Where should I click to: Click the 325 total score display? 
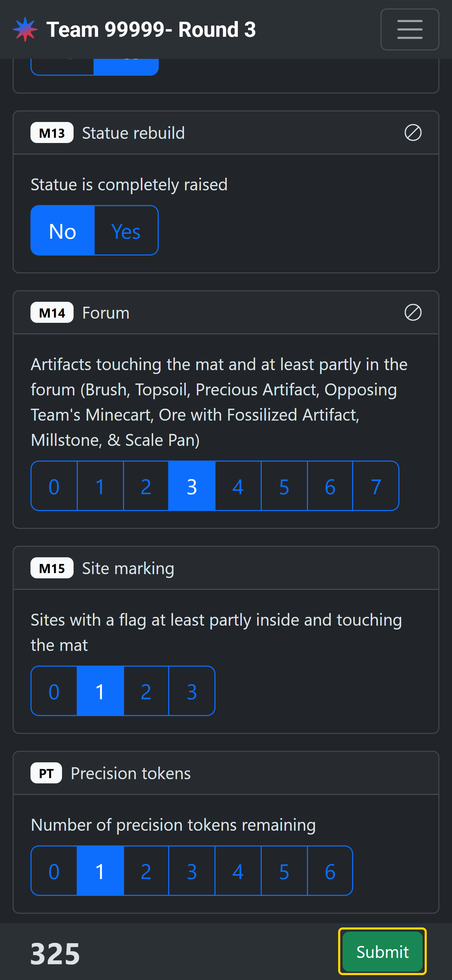pyautogui.click(x=55, y=953)
